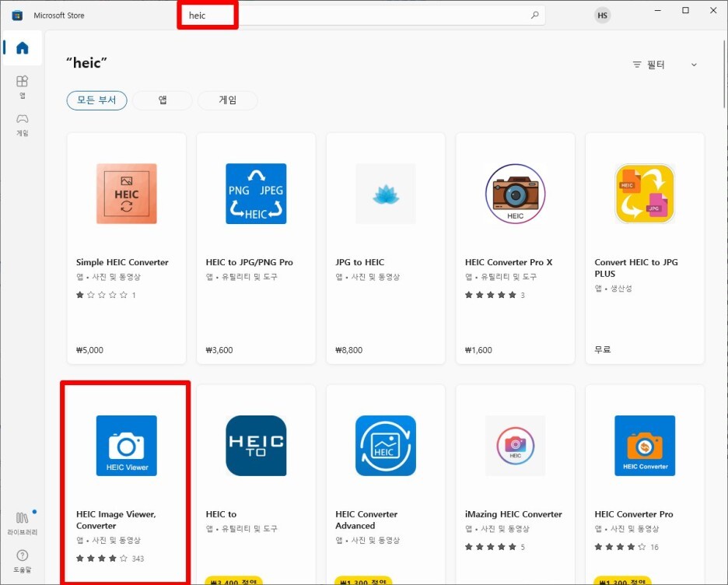Viewport: 728px width, 585px height.
Task: Click the ₩5,000 price of Simple HEIC Converter
Action: [89, 350]
